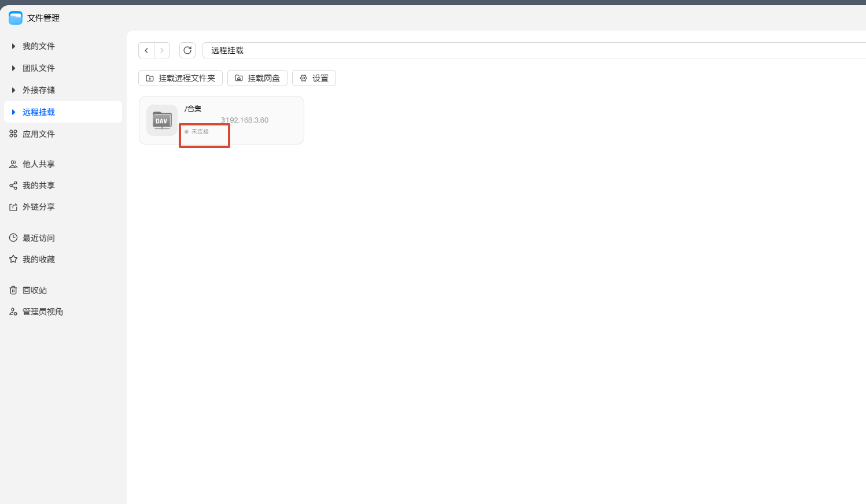Click the File Manager app logo icon

16,18
